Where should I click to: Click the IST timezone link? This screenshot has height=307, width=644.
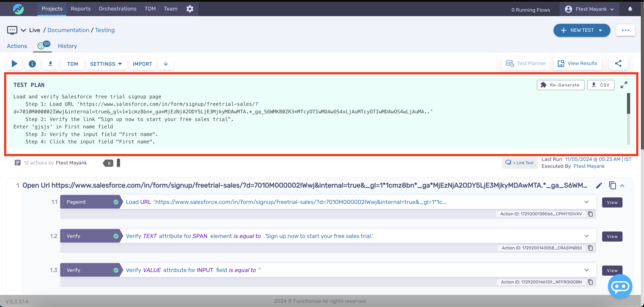click(x=627, y=159)
